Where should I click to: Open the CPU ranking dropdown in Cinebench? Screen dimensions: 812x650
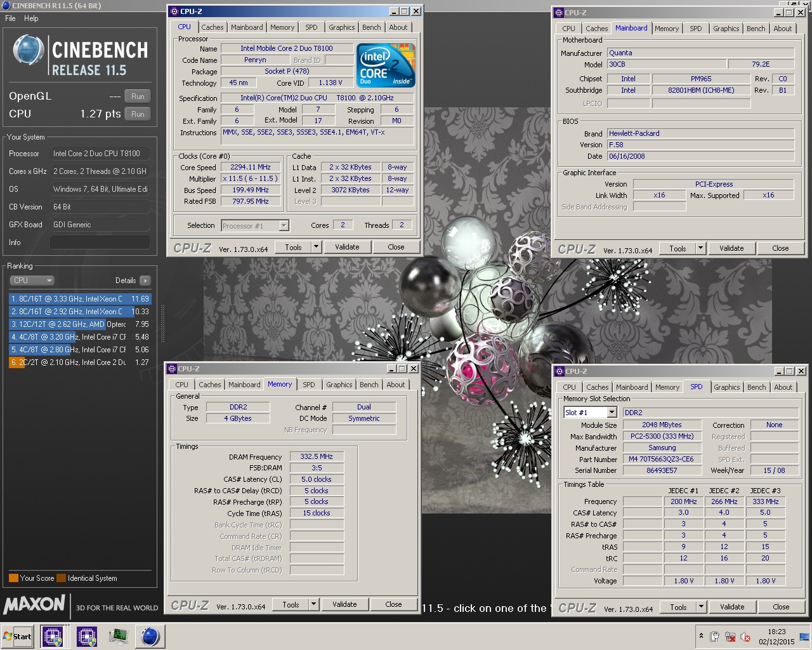(x=32, y=281)
